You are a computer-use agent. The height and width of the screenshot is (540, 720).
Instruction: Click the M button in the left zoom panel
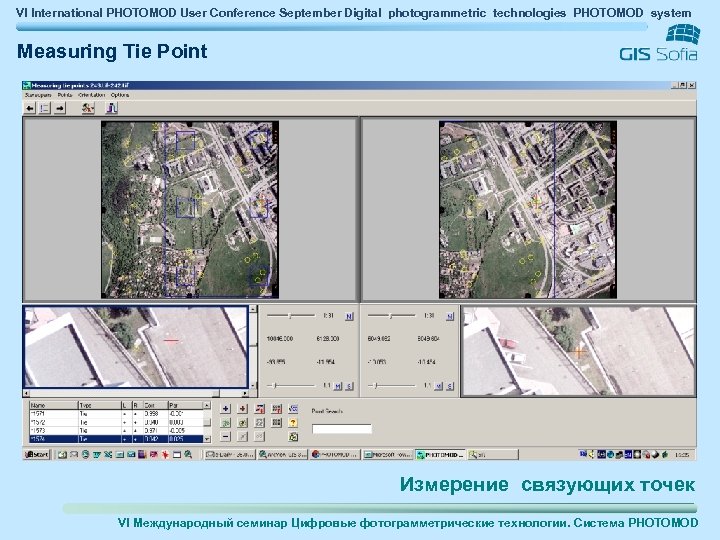(x=338, y=386)
